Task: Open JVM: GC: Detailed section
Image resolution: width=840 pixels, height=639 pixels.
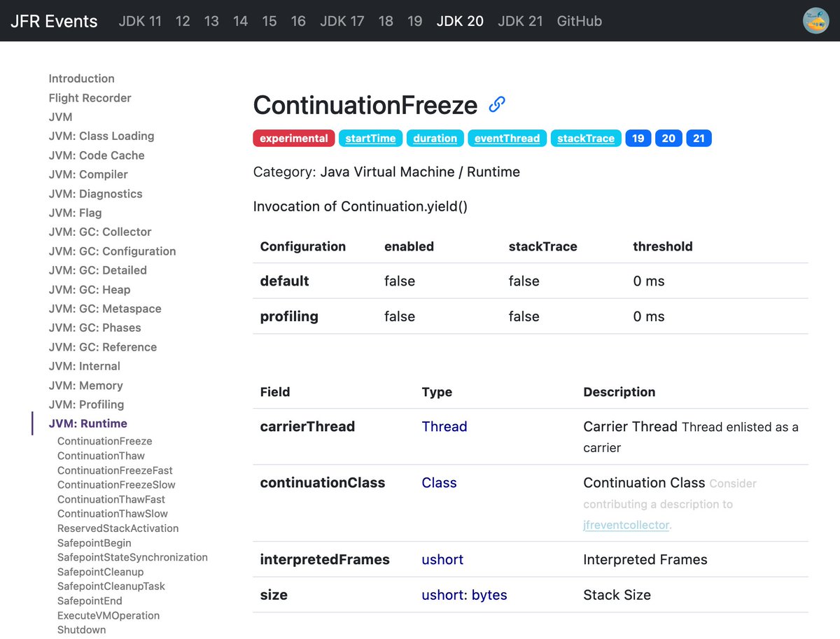Action: [98, 270]
